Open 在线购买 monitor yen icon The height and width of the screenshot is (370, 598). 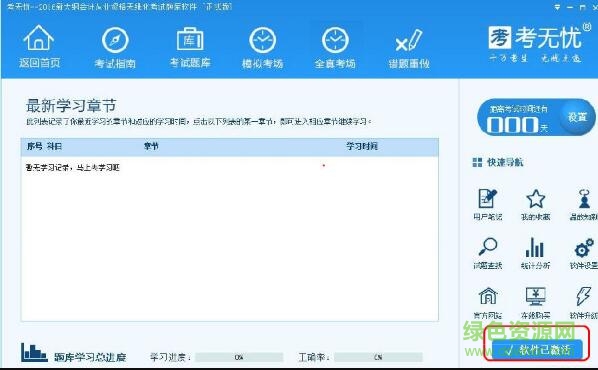(535, 296)
